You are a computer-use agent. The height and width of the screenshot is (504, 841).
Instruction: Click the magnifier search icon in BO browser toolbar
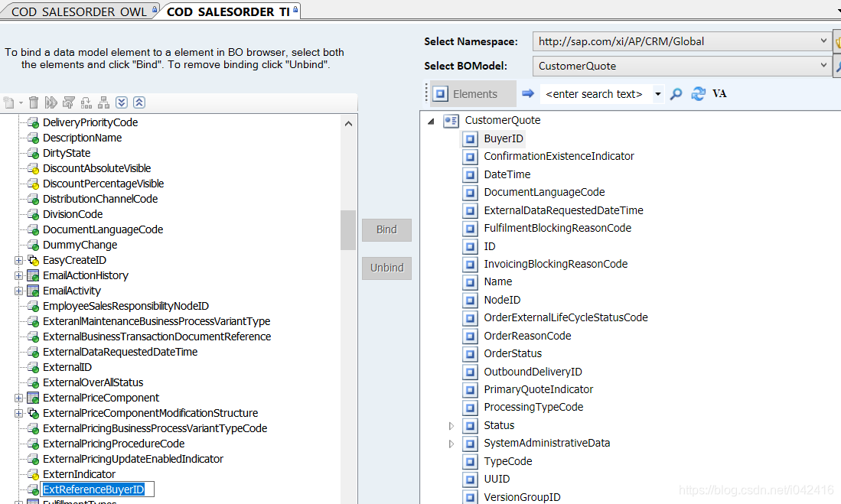[676, 94]
